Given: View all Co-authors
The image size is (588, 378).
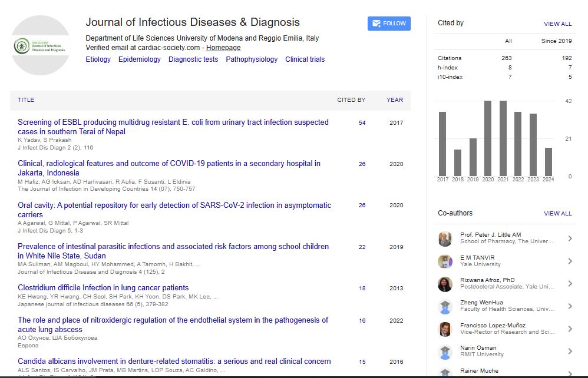Looking at the screenshot, I should click(x=557, y=213).
